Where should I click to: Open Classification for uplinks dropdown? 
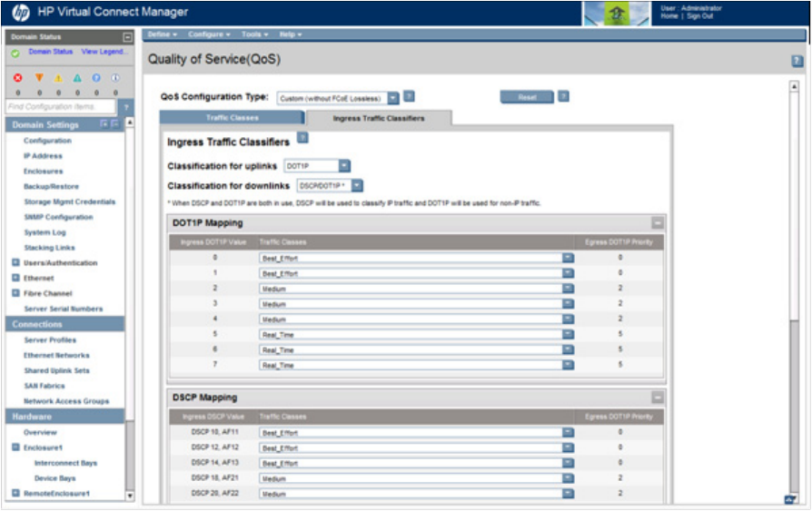pos(344,166)
